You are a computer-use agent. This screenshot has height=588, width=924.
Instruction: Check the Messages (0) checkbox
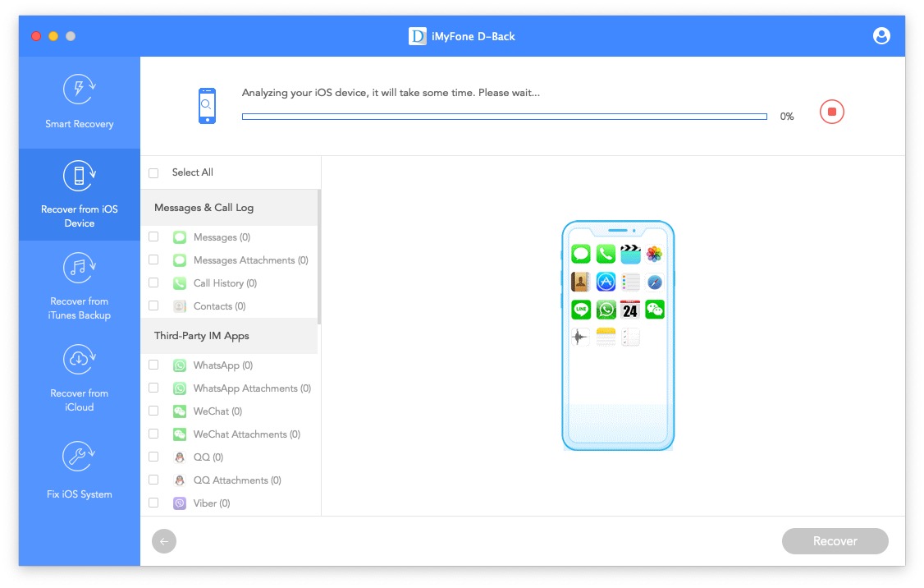pyautogui.click(x=153, y=237)
